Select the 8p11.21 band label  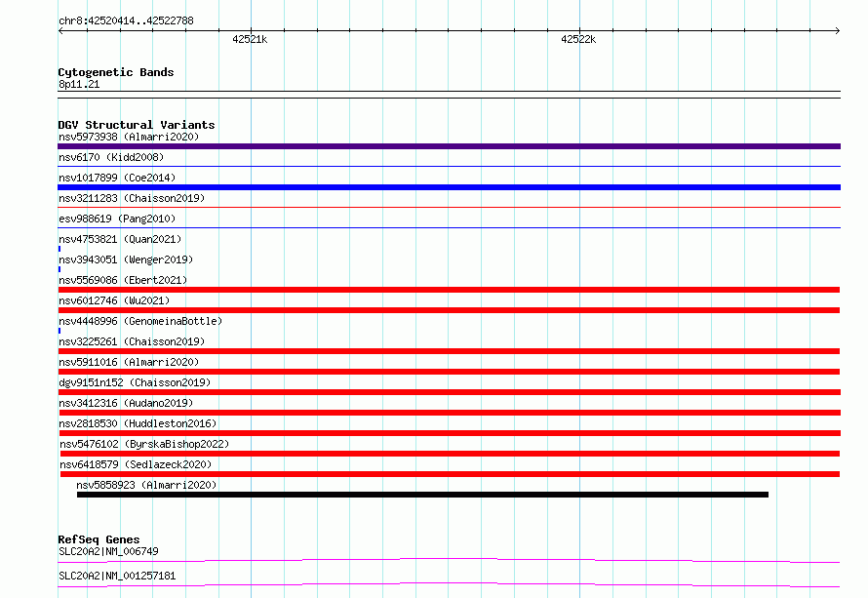pos(79,84)
